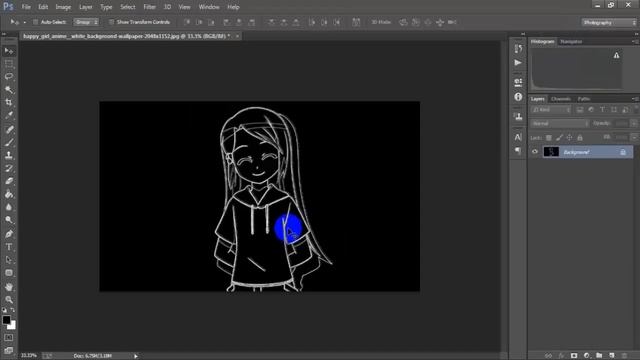
Task: Click the foreground color swatch
Action: click(x=6, y=320)
